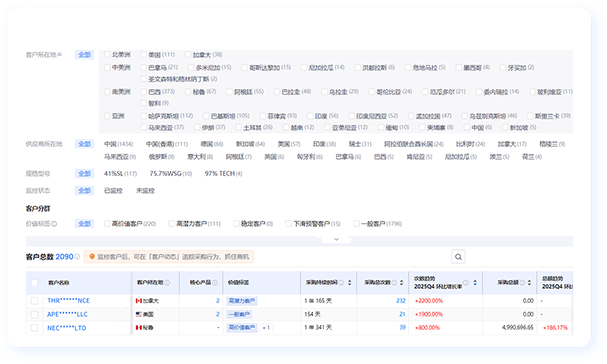The height and width of the screenshot is (364, 607).
Task: Tick the checkbox for APE******LLC row
Action: (34, 314)
